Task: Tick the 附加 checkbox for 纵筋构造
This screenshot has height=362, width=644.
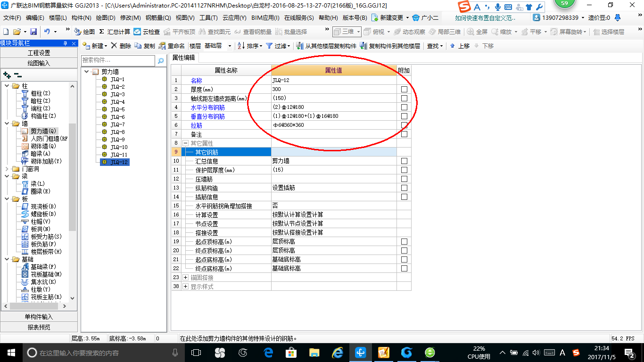Action: pos(404,188)
